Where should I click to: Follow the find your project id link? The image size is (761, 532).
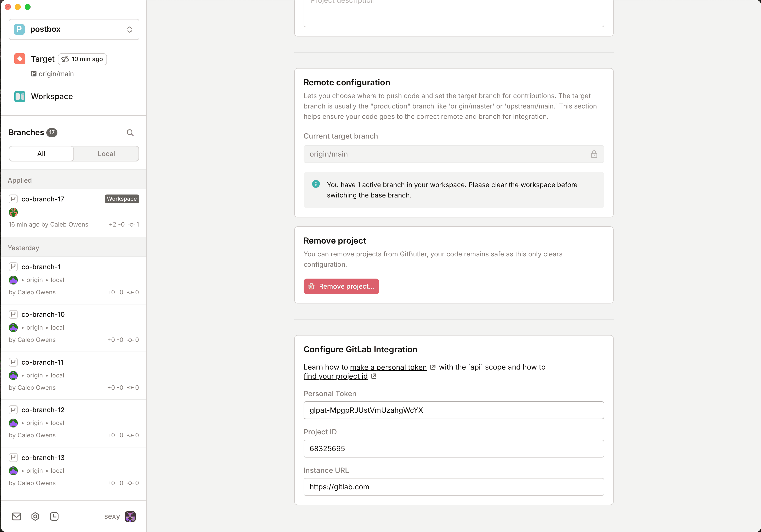click(x=335, y=376)
